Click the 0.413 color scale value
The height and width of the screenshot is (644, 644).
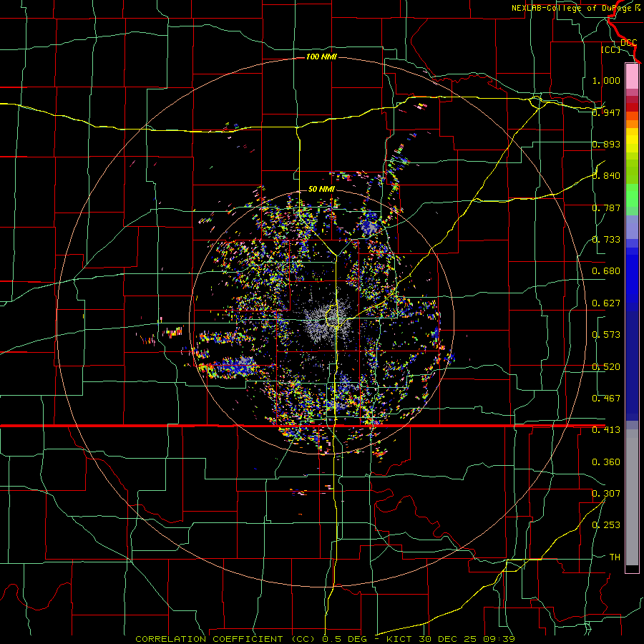coord(606,430)
